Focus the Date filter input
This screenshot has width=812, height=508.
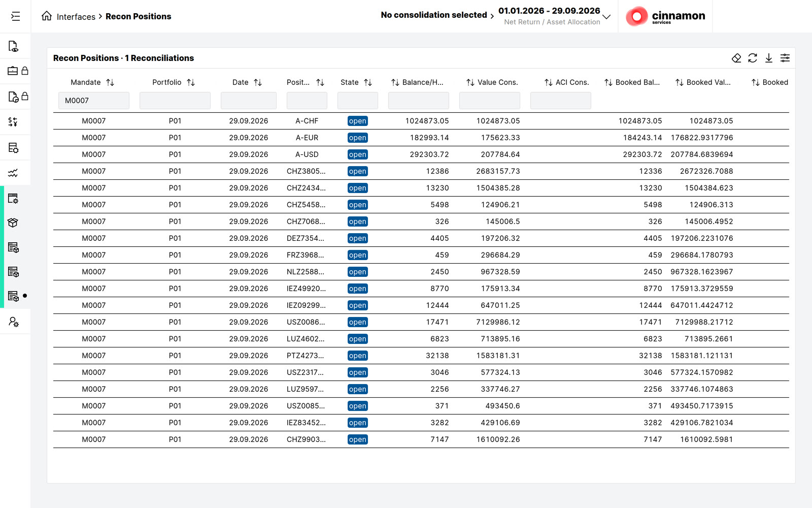tap(249, 101)
